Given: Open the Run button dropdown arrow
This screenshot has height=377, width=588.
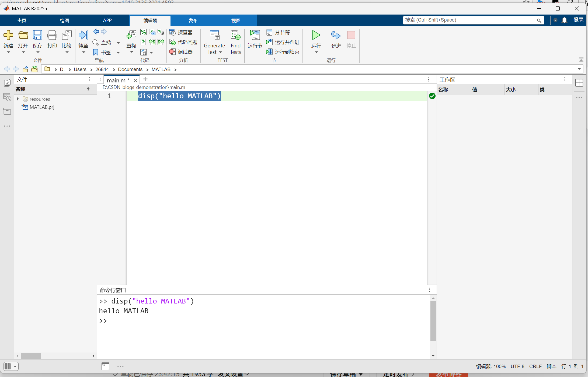Looking at the screenshot, I should click(x=316, y=52).
